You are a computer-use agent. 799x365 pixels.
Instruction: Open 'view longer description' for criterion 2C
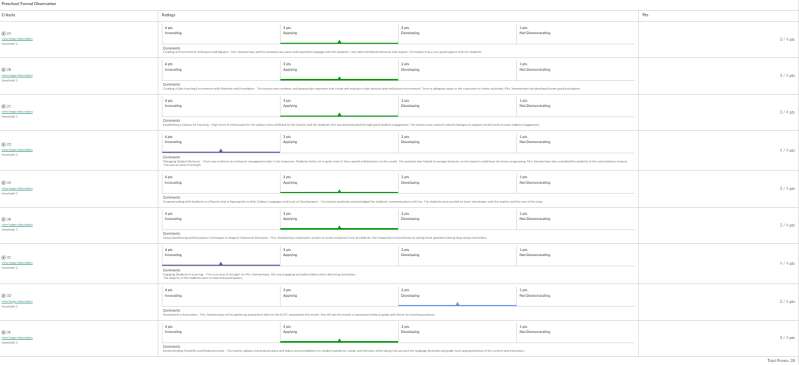tap(17, 112)
